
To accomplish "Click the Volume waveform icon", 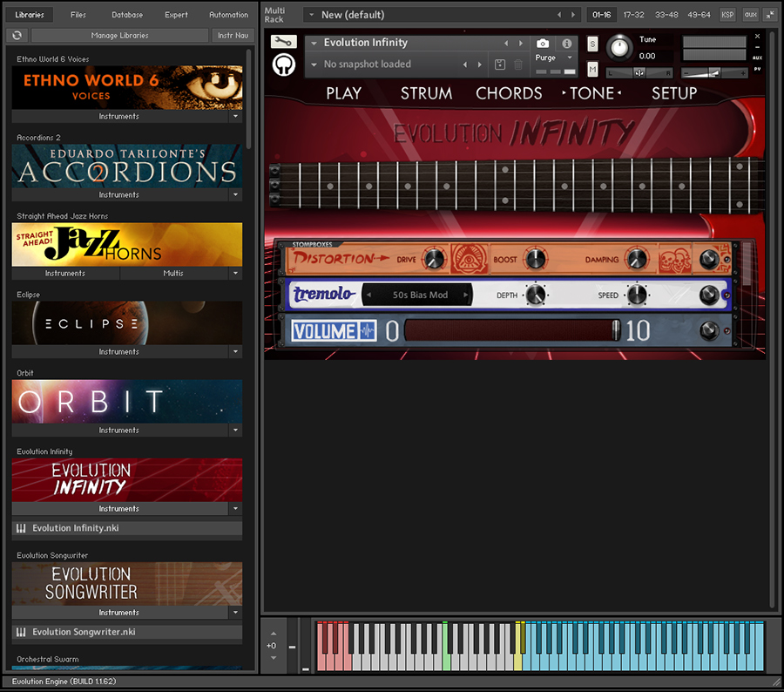I will tap(368, 330).
